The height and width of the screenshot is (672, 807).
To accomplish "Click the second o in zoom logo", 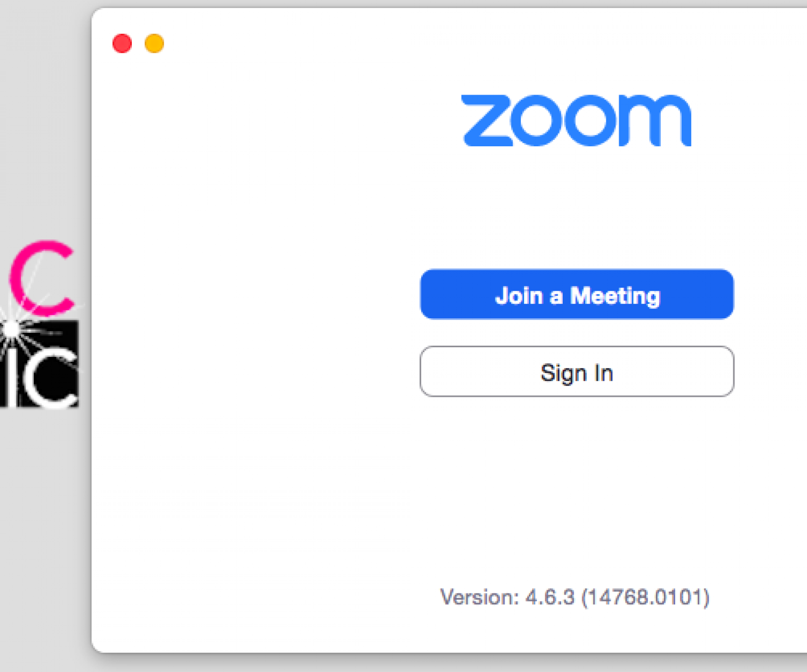I will [x=597, y=120].
